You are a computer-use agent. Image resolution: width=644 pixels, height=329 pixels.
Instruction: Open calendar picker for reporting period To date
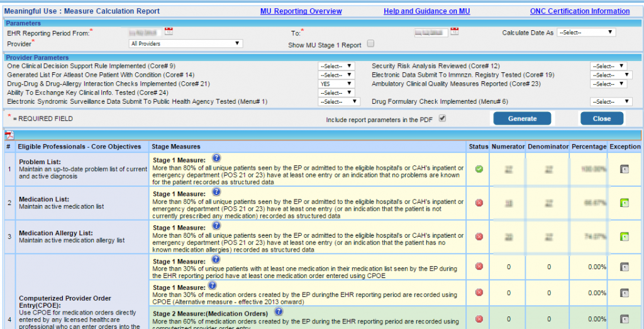point(455,31)
